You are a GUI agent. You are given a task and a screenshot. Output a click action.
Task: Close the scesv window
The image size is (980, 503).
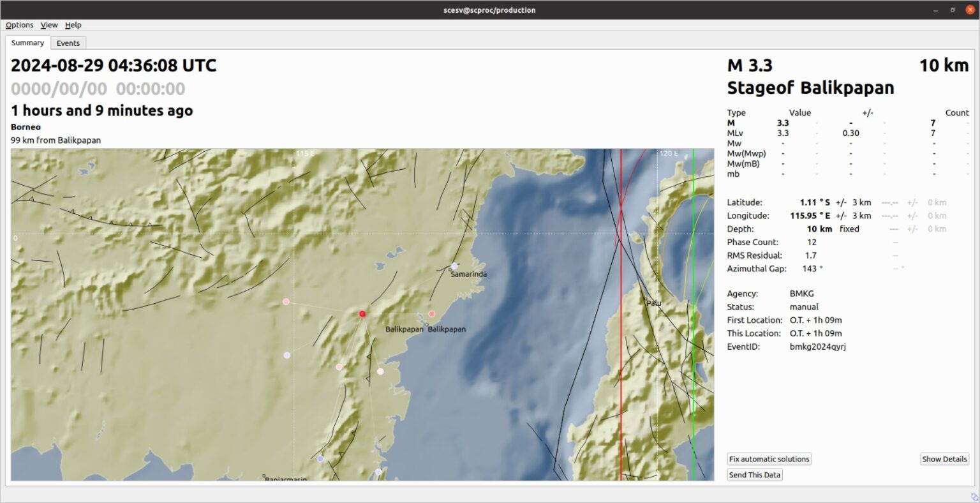(970, 10)
